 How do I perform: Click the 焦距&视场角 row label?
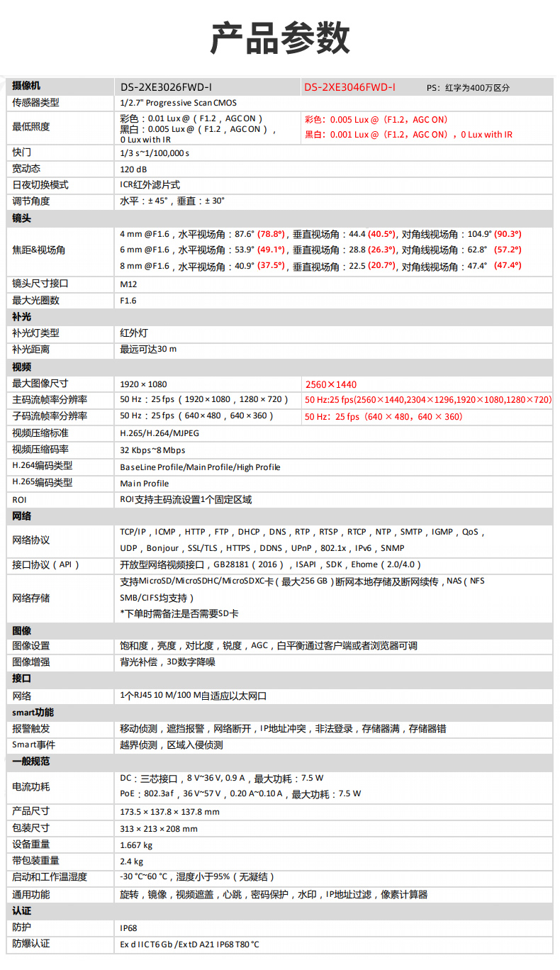[38, 250]
